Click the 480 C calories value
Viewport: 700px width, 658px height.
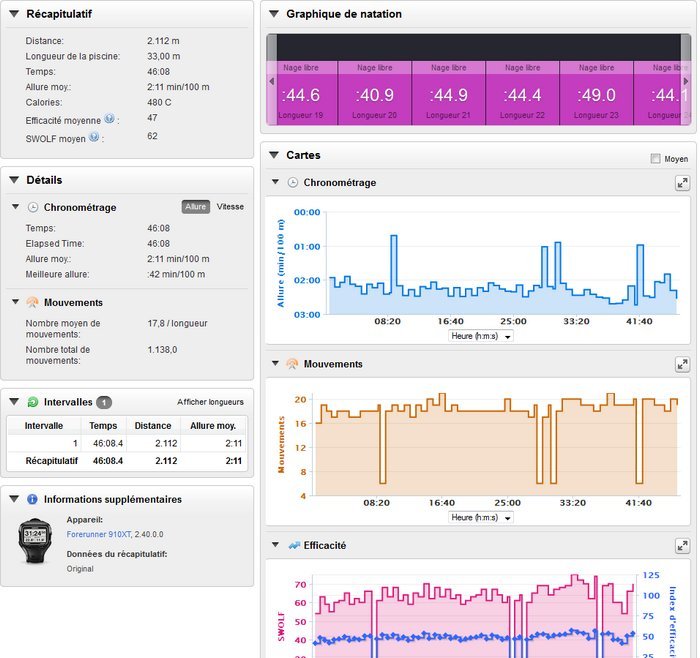pyautogui.click(x=159, y=102)
